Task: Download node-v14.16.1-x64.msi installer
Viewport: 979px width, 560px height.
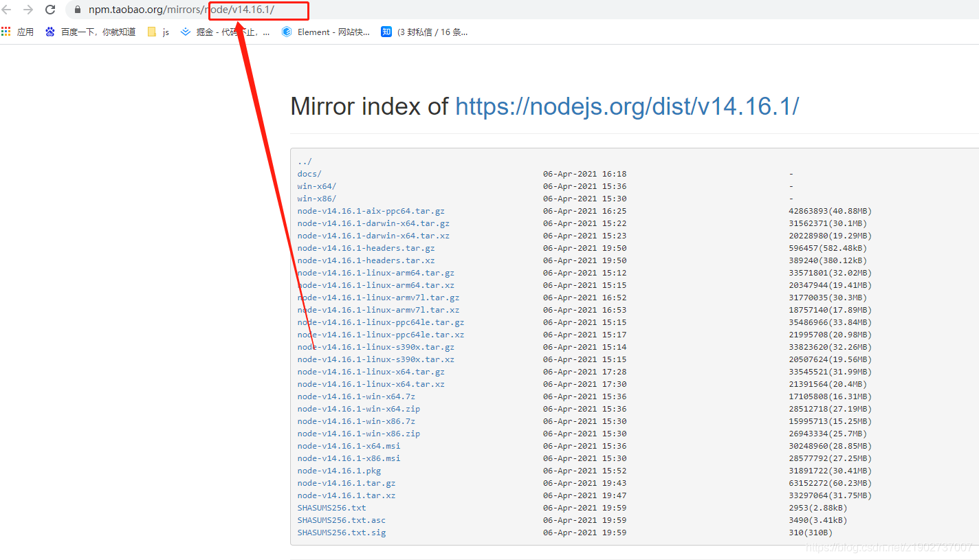Action: pyautogui.click(x=349, y=446)
